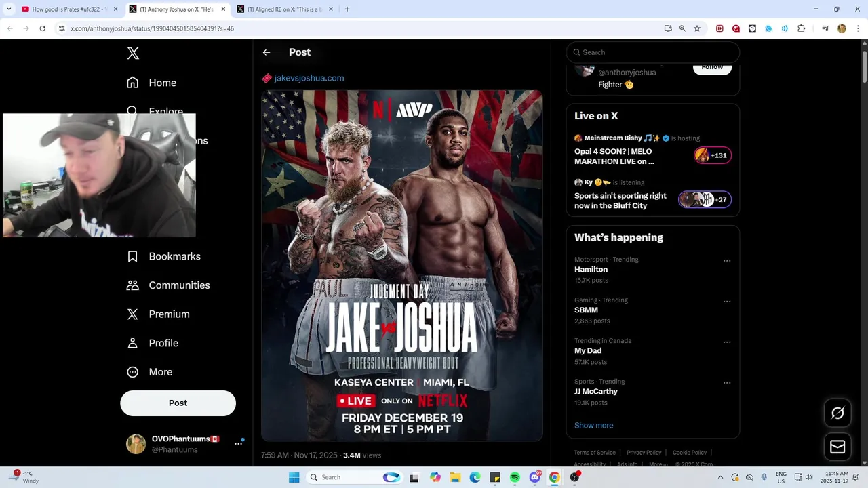The width and height of the screenshot is (868, 488).
Task: Open jakevsjoshua.com link
Action: point(309,78)
